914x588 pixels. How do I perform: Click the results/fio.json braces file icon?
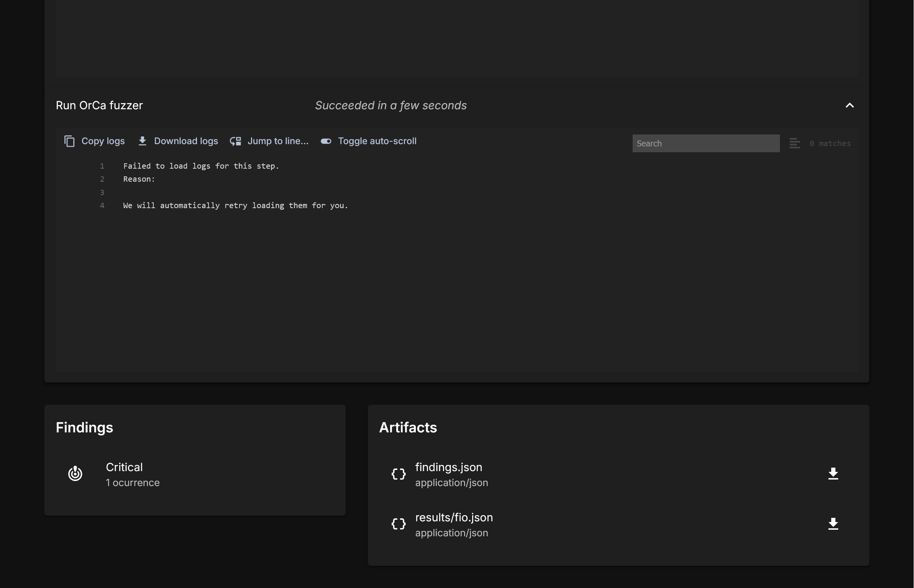pyautogui.click(x=399, y=524)
